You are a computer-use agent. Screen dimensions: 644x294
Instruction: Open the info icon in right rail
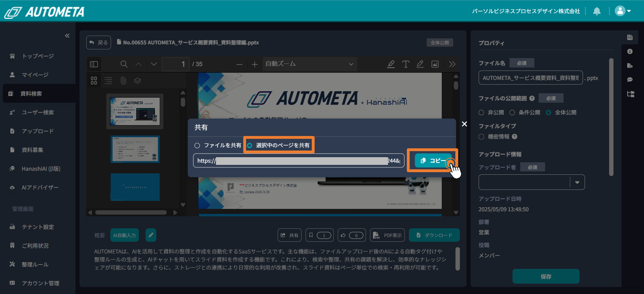tap(630, 52)
